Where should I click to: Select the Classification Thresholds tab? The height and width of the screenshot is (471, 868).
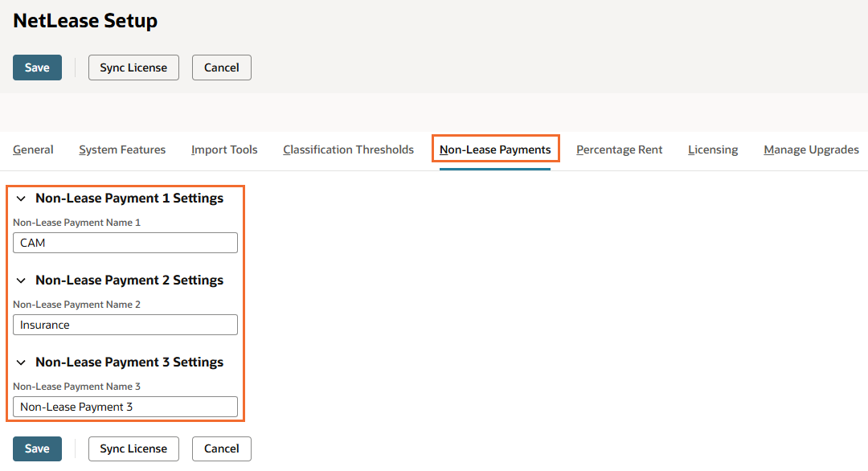348,149
